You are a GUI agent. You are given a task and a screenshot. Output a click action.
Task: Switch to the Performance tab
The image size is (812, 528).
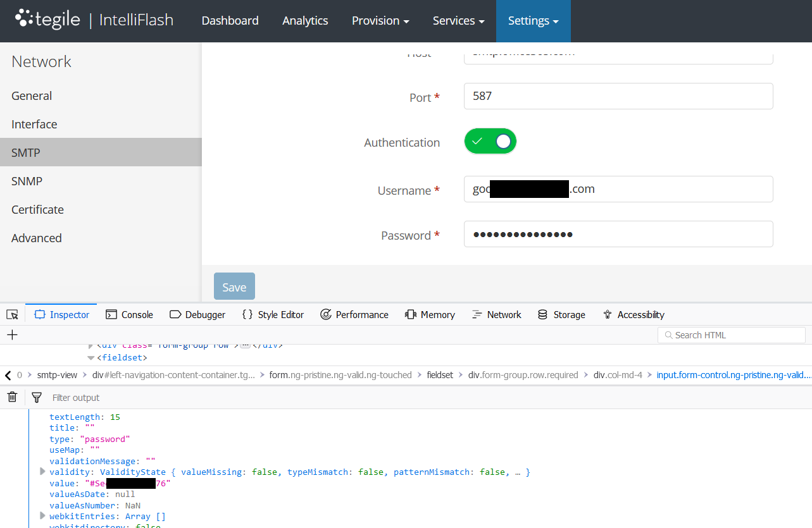(354, 314)
